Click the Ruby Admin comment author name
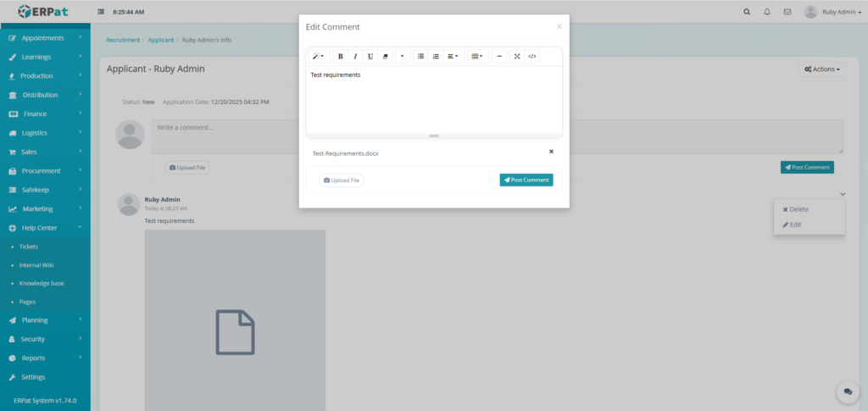Image resolution: width=868 pixels, height=411 pixels. (x=162, y=200)
